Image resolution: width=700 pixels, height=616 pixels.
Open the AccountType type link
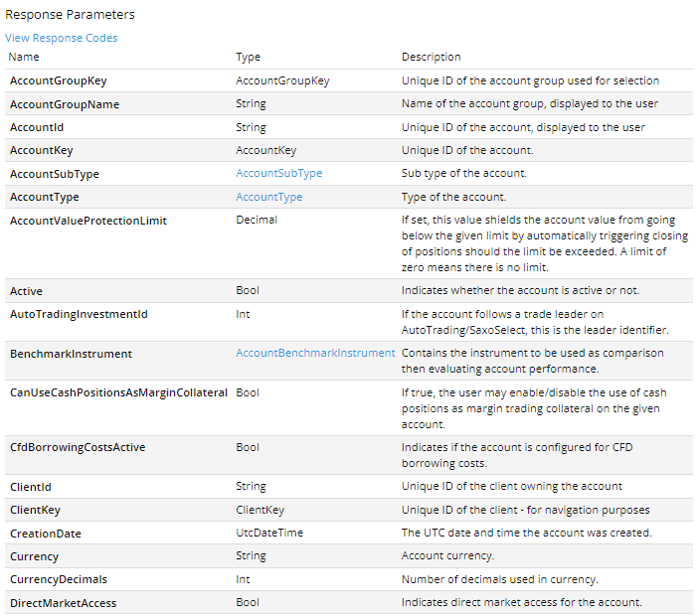click(x=268, y=197)
